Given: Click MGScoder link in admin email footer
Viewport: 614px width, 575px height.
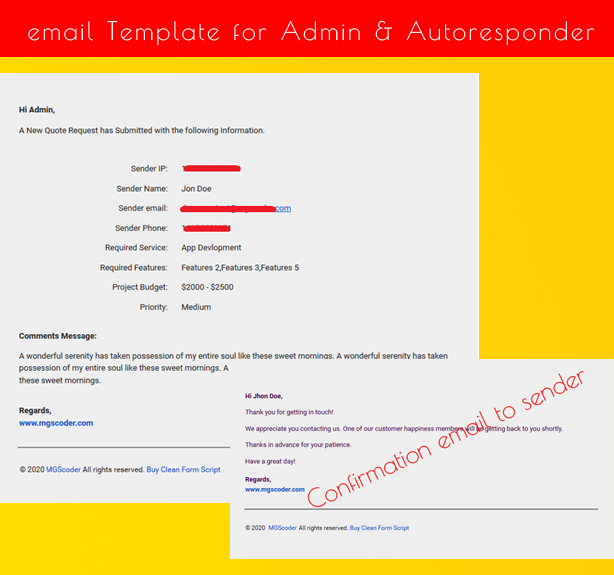Looking at the screenshot, I should (x=63, y=469).
